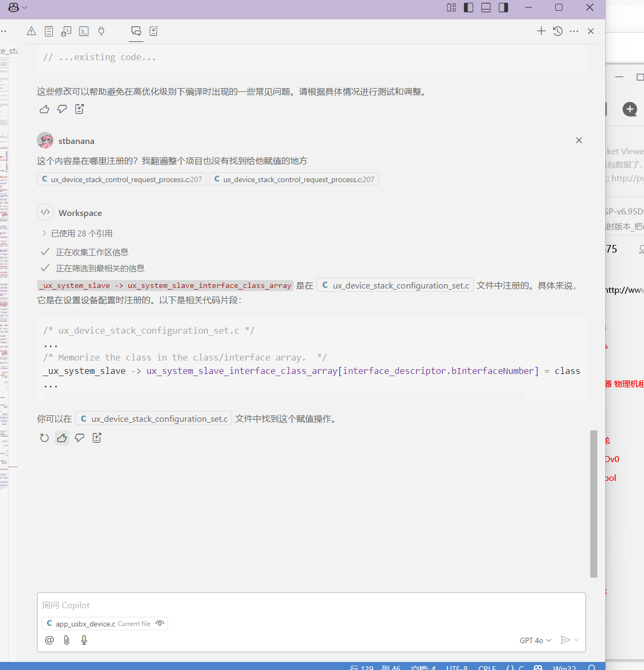Focus the 询问 Copilot input field
This screenshot has height=670, width=644.
coord(312,605)
